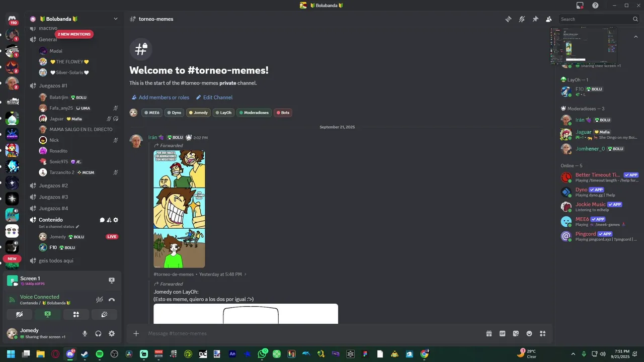
Task: Open the Threads icon in channel header
Action: pos(508,19)
